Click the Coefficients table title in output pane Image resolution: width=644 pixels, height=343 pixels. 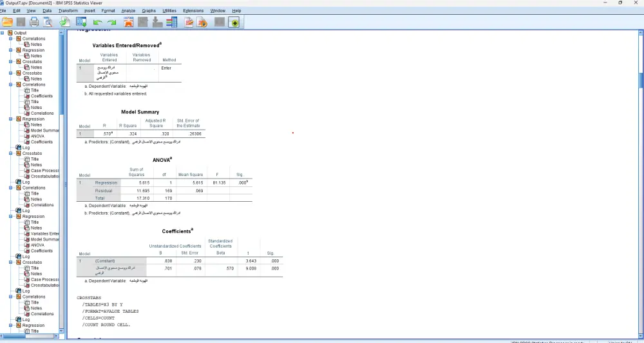(x=178, y=231)
